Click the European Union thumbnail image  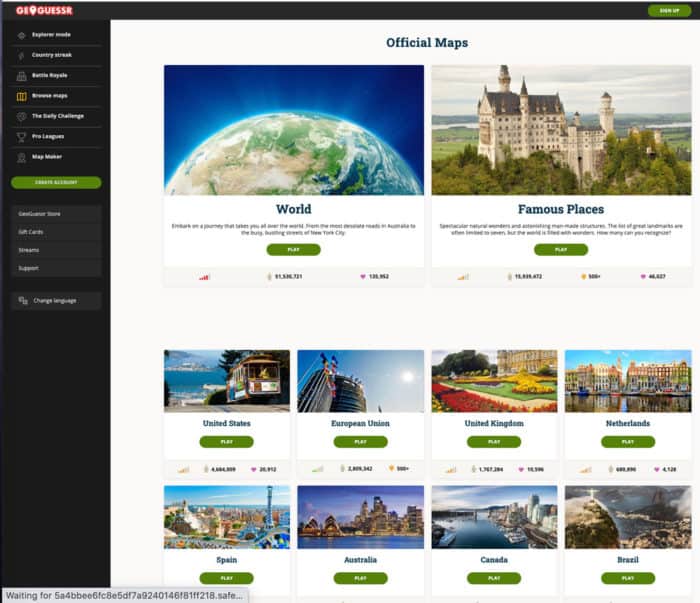pyautogui.click(x=361, y=381)
